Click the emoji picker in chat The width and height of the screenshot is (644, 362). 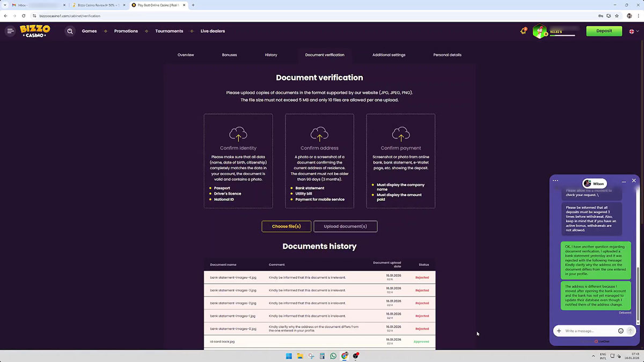(621, 331)
